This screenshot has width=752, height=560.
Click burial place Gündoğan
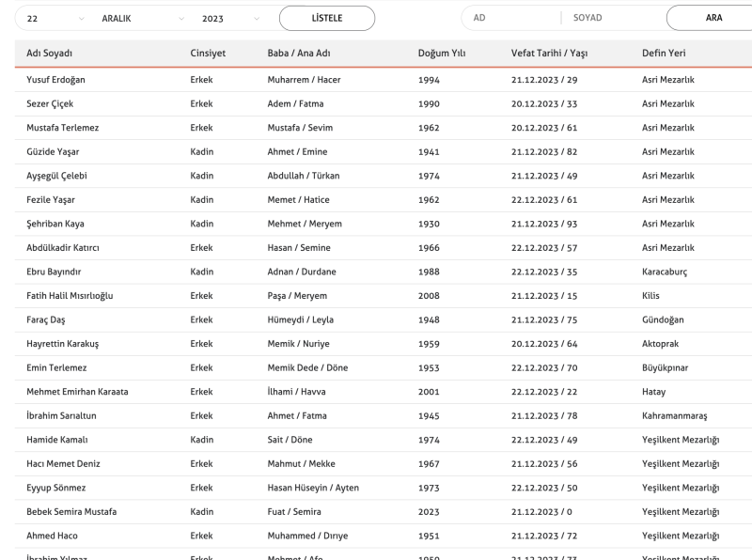coord(663,319)
